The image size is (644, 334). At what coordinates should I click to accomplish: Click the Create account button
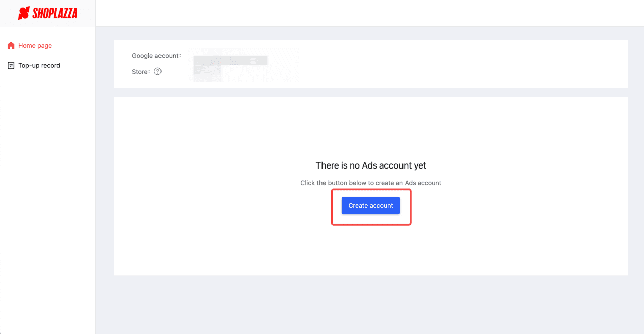371,205
